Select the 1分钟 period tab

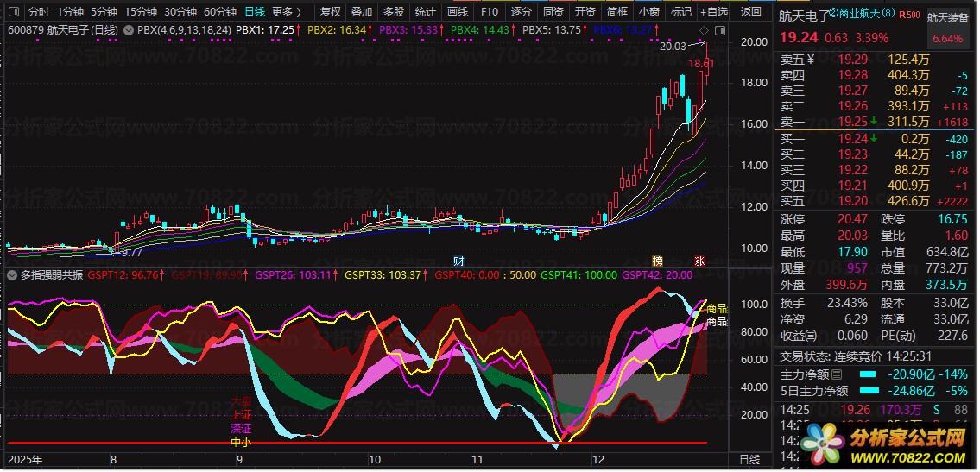(70, 11)
